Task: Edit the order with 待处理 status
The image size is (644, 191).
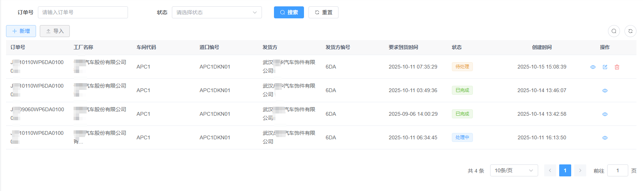Action: [605, 67]
